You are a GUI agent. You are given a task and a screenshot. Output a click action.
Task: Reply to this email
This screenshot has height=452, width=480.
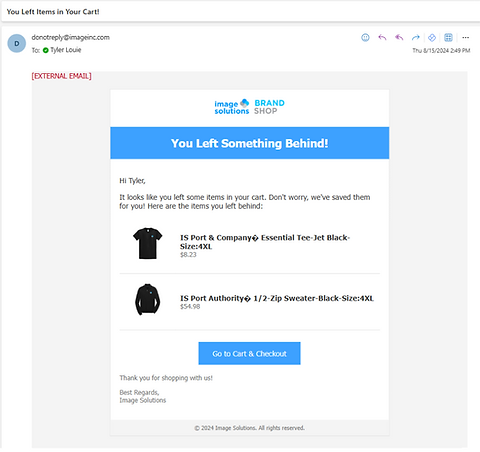[382, 38]
